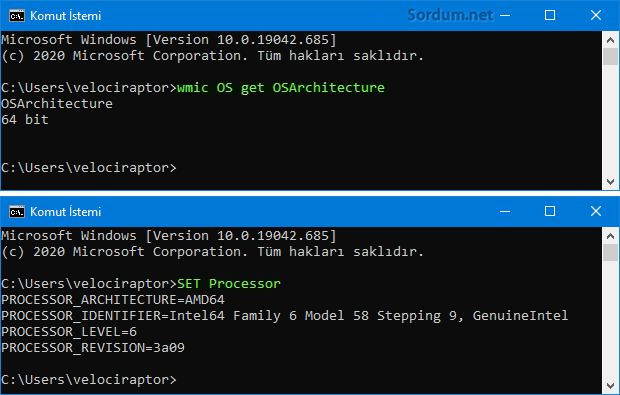The image size is (620, 395).
Task: Click scroll up arrow in top window
Action: tap(610, 40)
